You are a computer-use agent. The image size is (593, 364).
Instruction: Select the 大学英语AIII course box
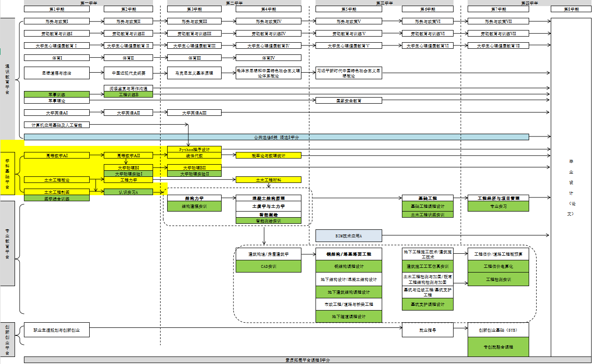click(x=194, y=113)
